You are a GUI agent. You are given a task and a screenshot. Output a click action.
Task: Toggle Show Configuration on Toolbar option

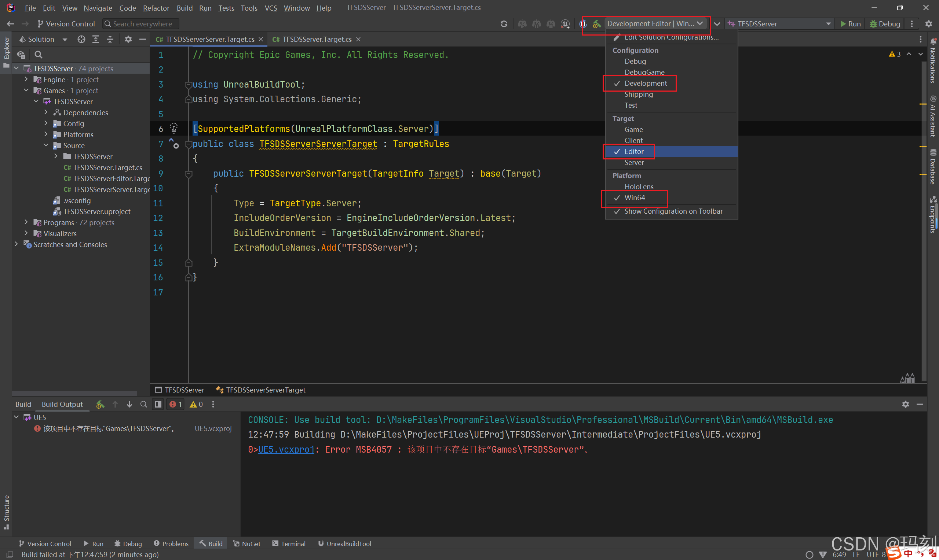pos(673,211)
